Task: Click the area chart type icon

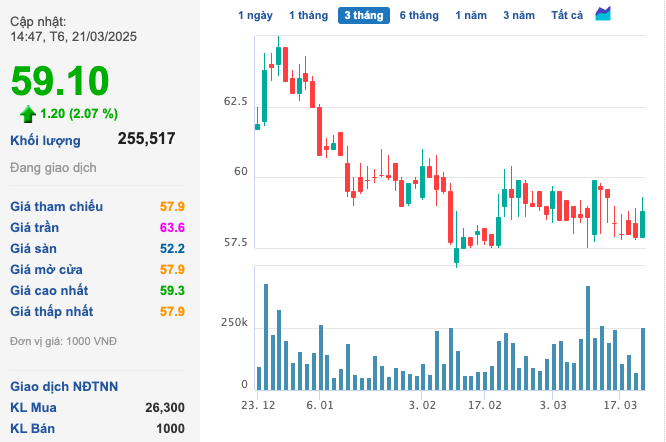Action: [603, 14]
